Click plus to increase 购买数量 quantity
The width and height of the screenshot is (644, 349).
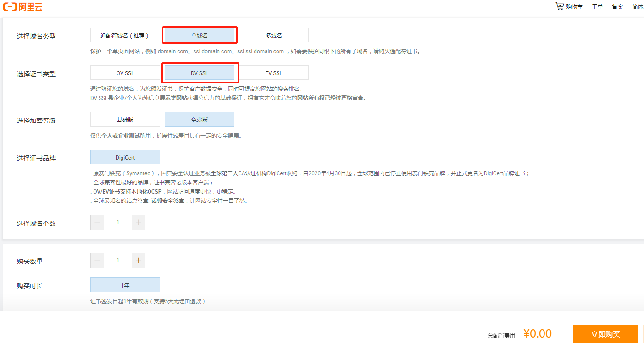(x=139, y=260)
